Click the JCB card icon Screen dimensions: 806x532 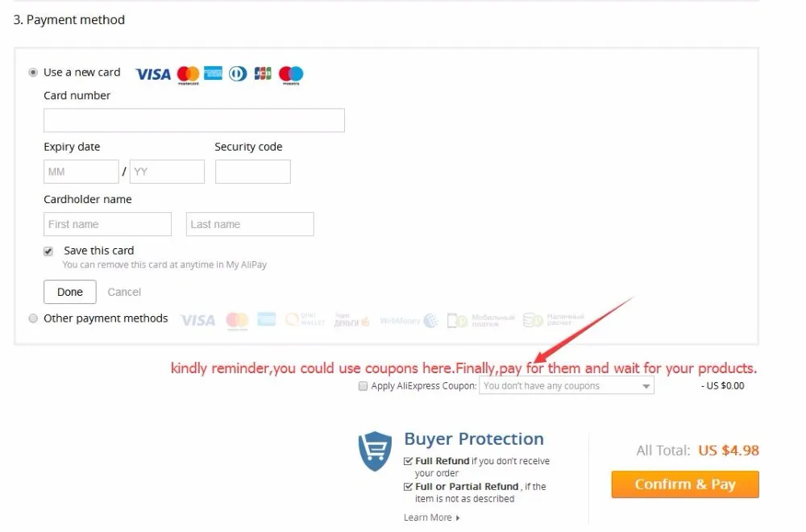(x=263, y=73)
